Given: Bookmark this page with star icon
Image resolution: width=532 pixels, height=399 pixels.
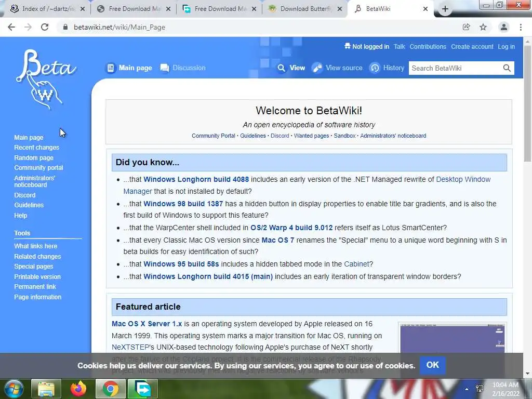Looking at the screenshot, I should tap(483, 27).
